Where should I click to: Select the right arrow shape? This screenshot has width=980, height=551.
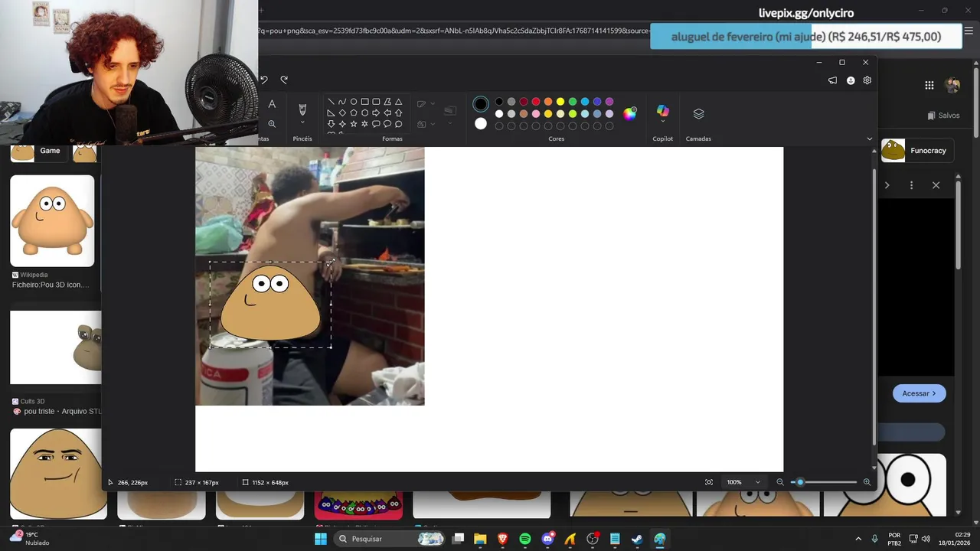(376, 112)
